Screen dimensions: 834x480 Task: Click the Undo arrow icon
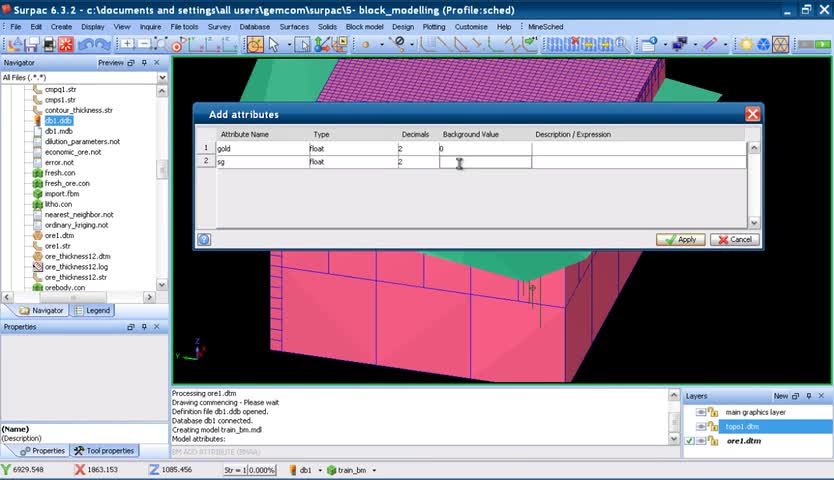pos(85,45)
